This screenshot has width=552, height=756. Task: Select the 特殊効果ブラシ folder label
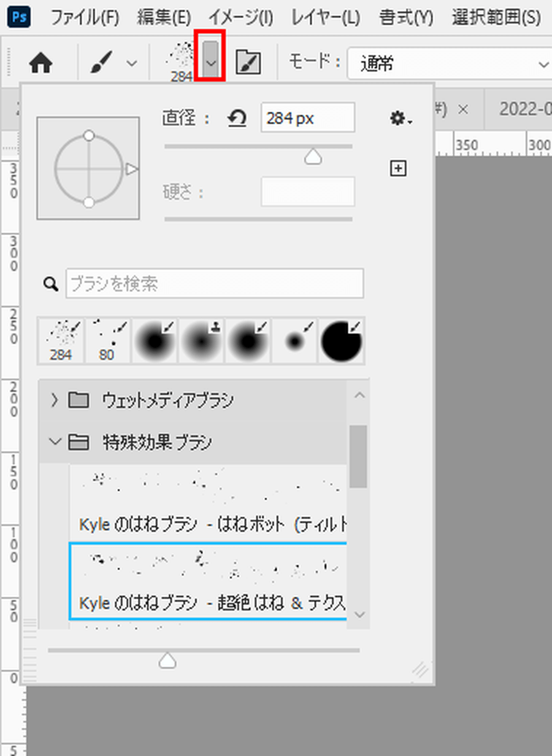[x=157, y=442]
